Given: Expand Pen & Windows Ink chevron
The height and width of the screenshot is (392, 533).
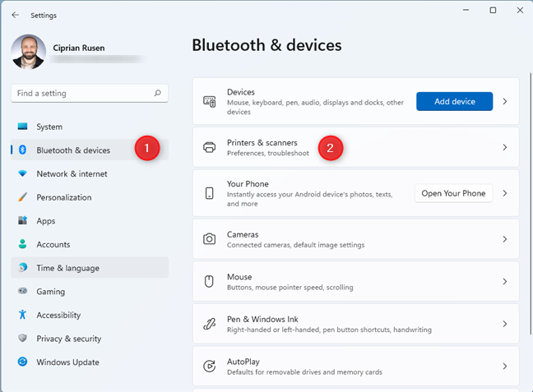Looking at the screenshot, I should point(505,324).
